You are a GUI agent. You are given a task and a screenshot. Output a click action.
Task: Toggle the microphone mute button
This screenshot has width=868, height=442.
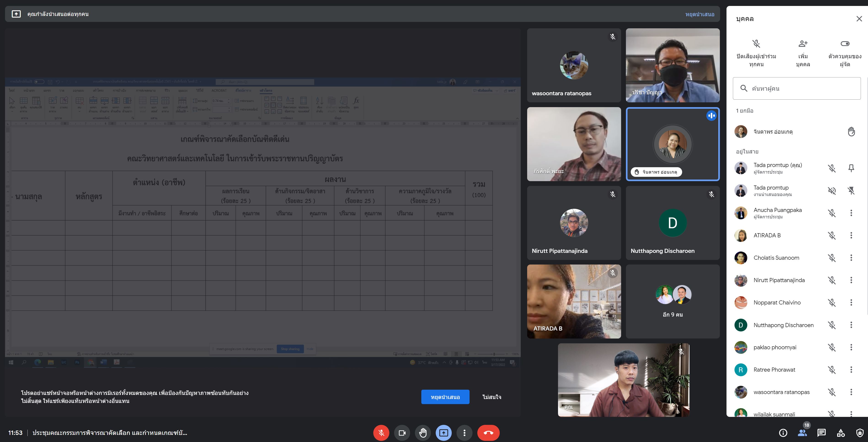[x=381, y=433]
